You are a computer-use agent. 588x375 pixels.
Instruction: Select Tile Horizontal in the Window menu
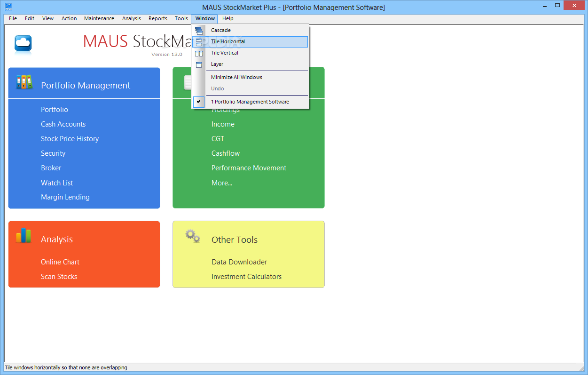[x=250, y=41]
